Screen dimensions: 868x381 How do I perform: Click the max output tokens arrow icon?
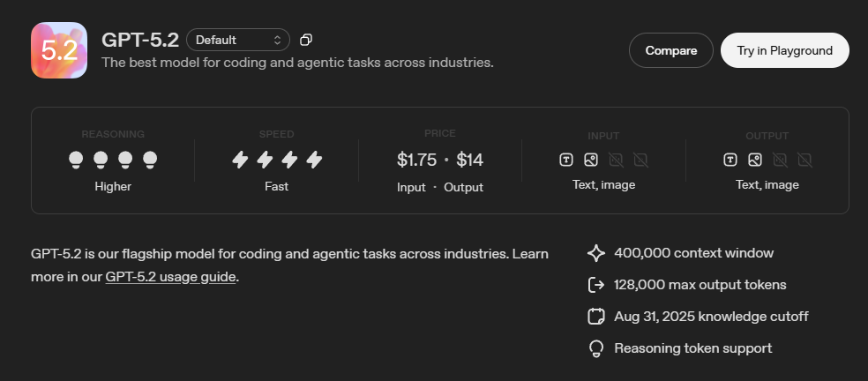[x=596, y=285]
